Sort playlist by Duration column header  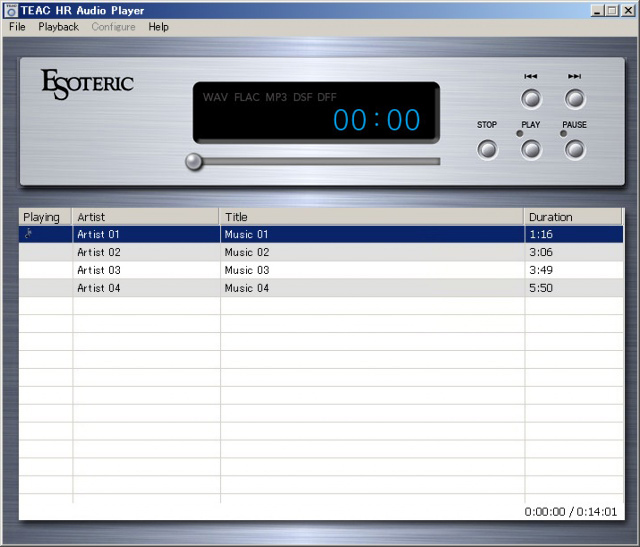tap(573, 217)
